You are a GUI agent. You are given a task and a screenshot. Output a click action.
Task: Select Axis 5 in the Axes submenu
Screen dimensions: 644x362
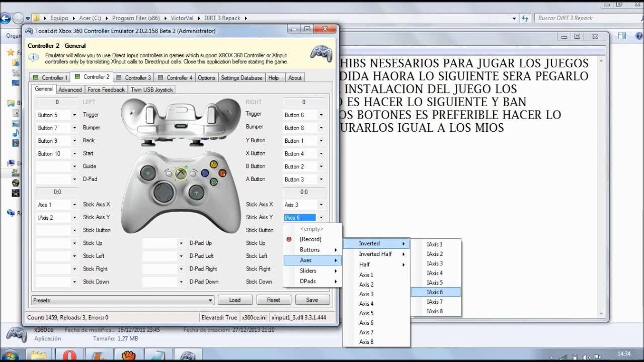[376, 313]
